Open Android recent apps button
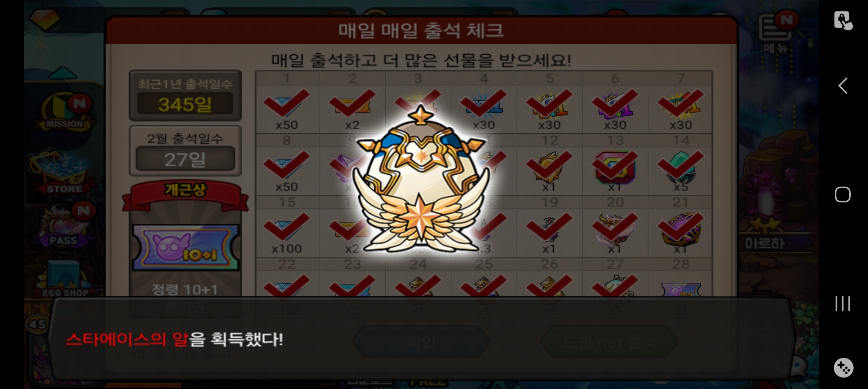Viewport: 868px width, 389px height. point(843,304)
